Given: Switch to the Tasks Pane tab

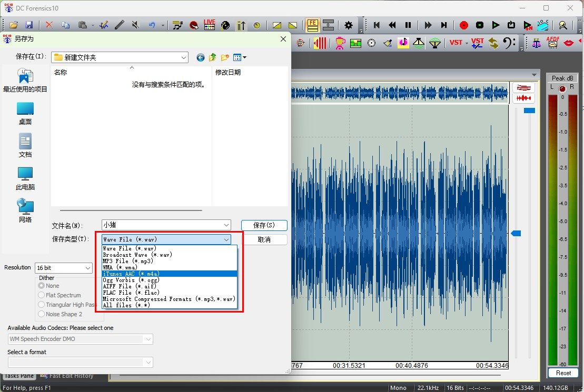Looking at the screenshot, I should 18,376.
